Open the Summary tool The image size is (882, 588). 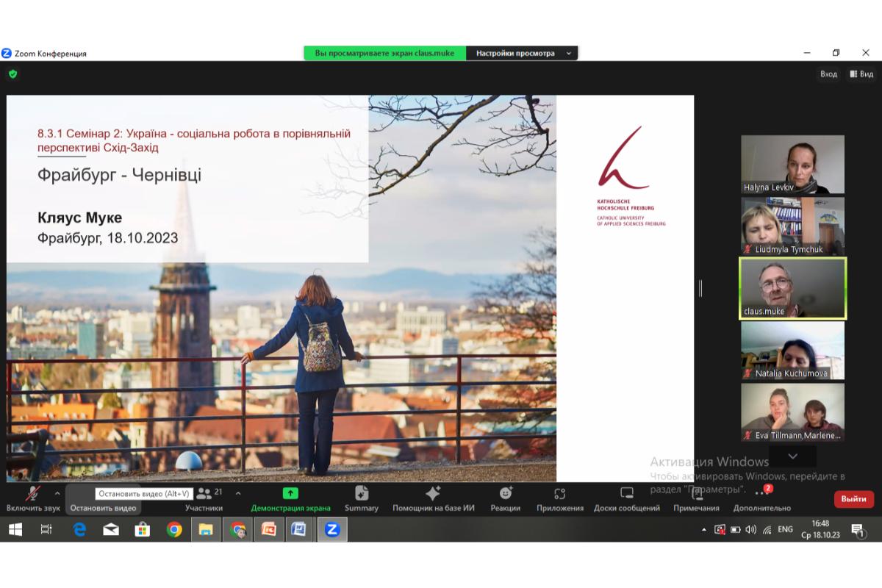click(x=362, y=498)
